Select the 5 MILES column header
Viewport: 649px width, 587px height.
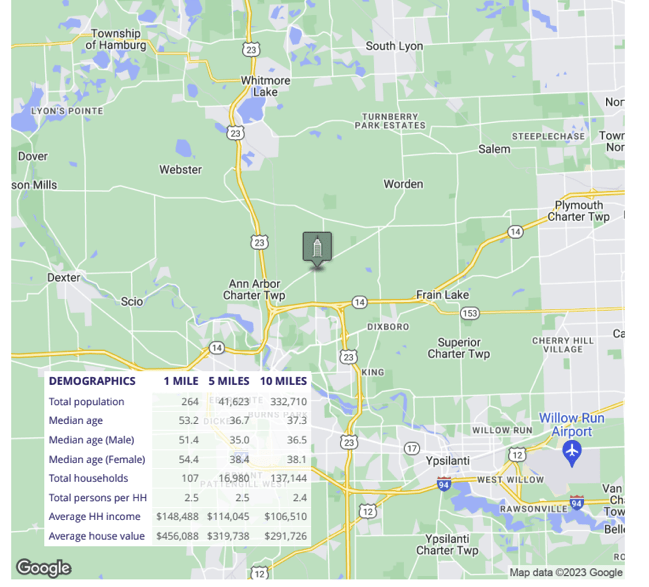coord(228,381)
